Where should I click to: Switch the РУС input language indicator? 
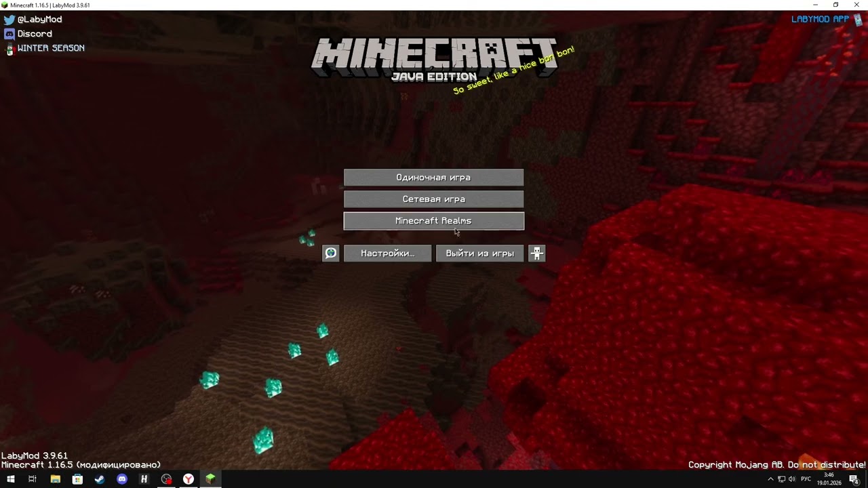click(x=806, y=479)
